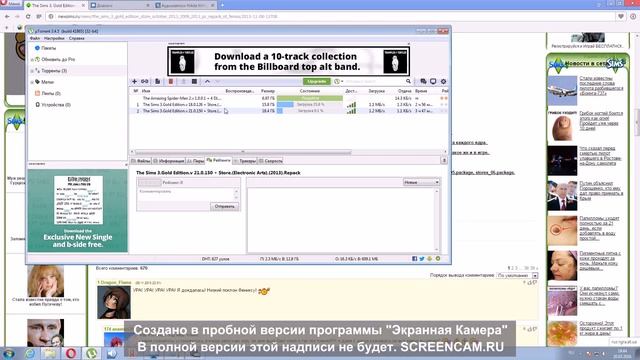The height and width of the screenshot is (360, 640).
Task: Click the green status icon in uTorrent status bar
Action: 438,259
